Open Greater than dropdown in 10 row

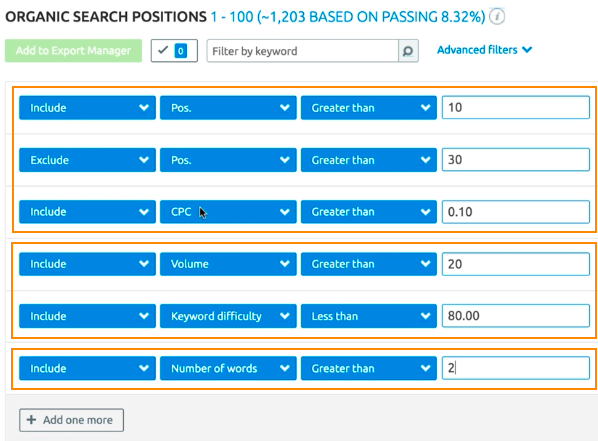pos(369,108)
